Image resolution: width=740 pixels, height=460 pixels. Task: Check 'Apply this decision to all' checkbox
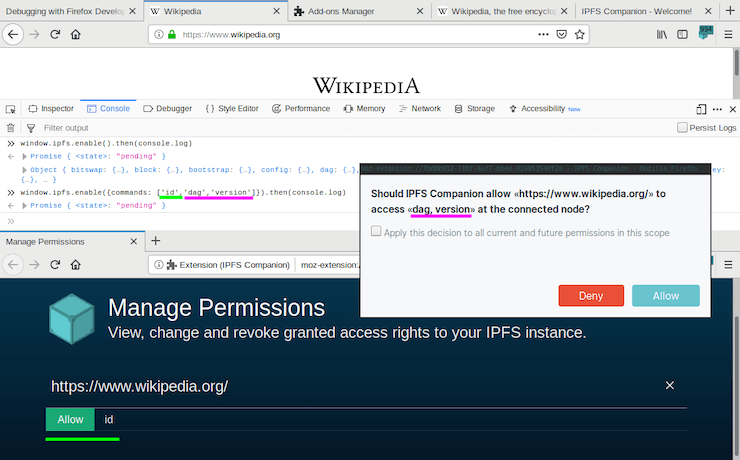(x=376, y=232)
